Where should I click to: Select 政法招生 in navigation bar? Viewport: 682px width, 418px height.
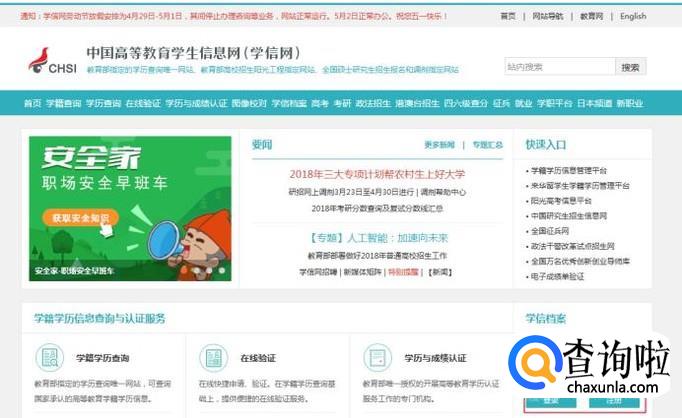pyautogui.click(x=373, y=103)
